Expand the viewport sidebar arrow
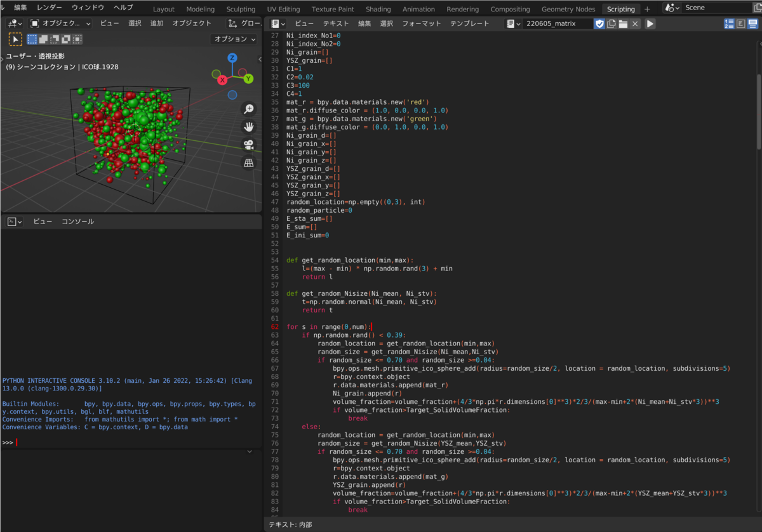The image size is (762, 532). click(x=259, y=59)
